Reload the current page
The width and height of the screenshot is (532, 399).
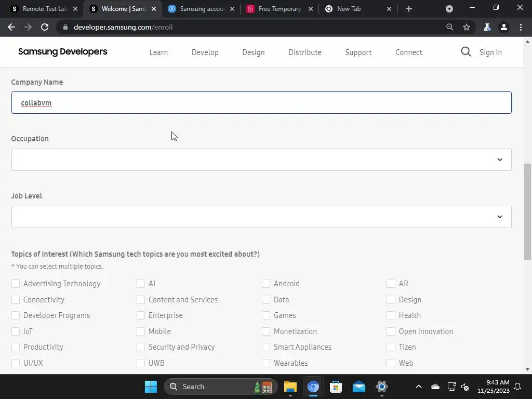tap(45, 27)
